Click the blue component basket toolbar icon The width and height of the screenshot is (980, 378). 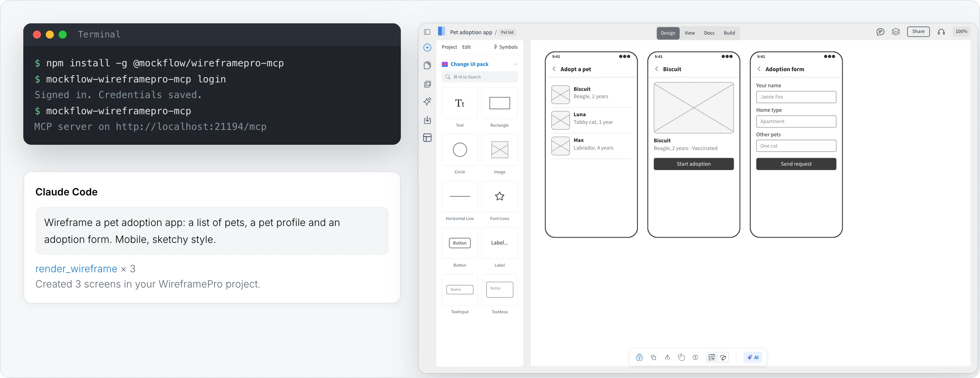click(x=639, y=357)
